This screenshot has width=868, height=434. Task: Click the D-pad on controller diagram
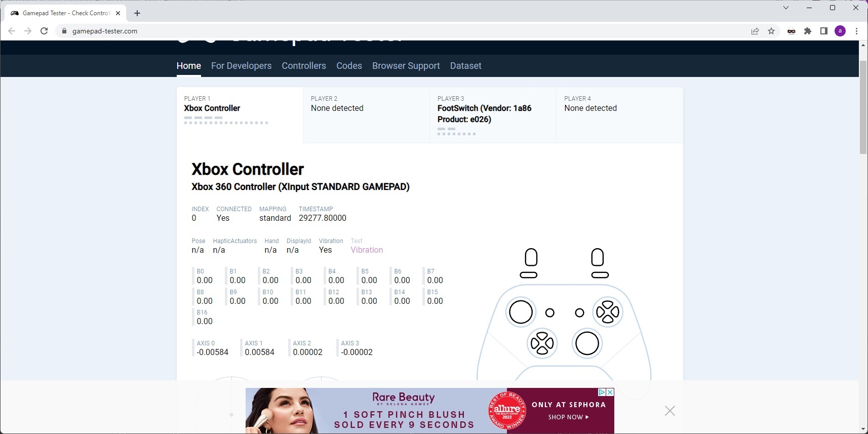tap(542, 343)
